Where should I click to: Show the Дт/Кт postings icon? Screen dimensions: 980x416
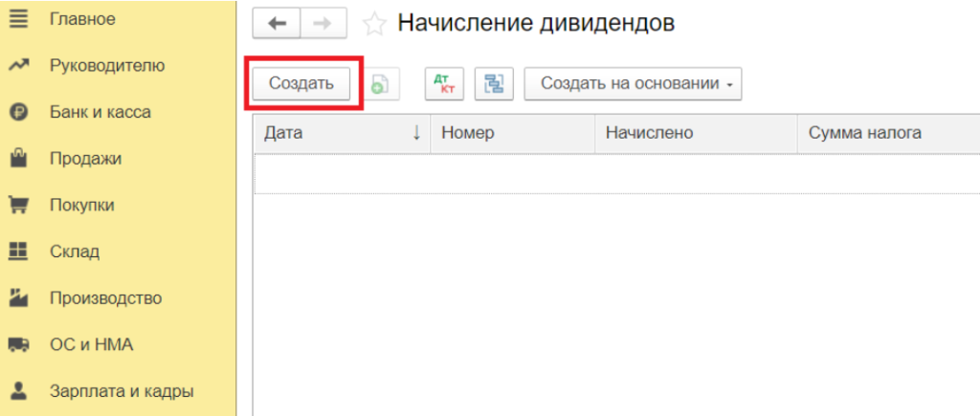coord(444,84)
